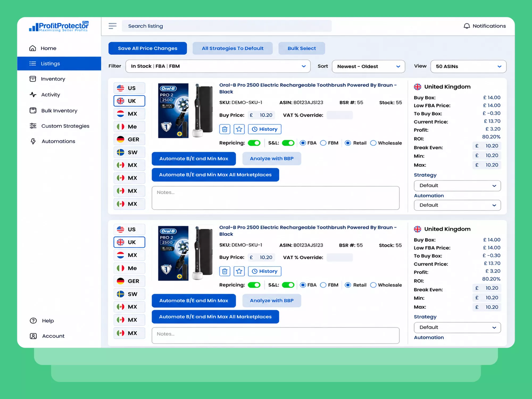The image size is (532, 399).
Task: Expand Strategy dropdown in second listing
Action: [457, 327]
